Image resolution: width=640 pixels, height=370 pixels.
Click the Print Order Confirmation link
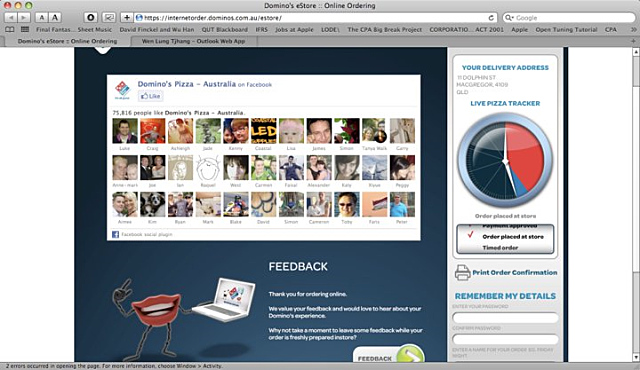(514, 273)
